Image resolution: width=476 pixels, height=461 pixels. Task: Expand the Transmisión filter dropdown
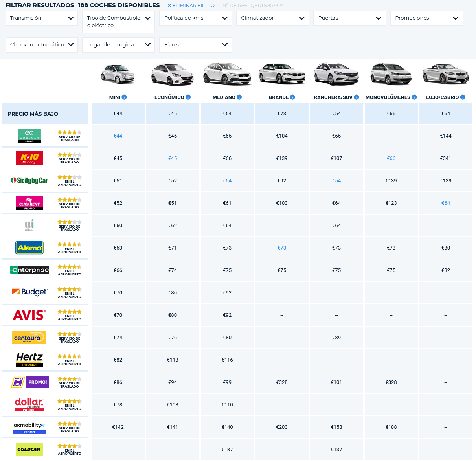[42, 18]
